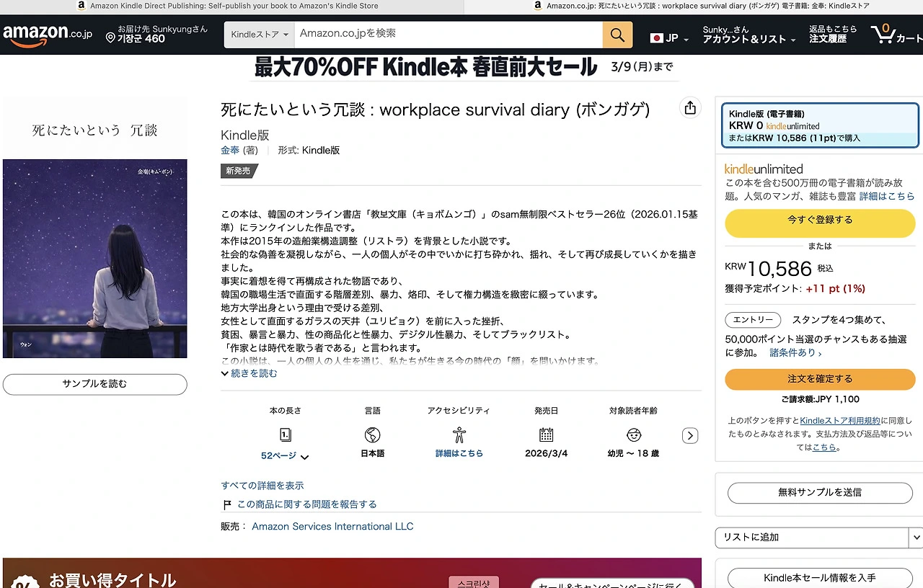923x588 pixels.
Task: Click the next arrow in book details carousel
Action: (x=690, y=435)
